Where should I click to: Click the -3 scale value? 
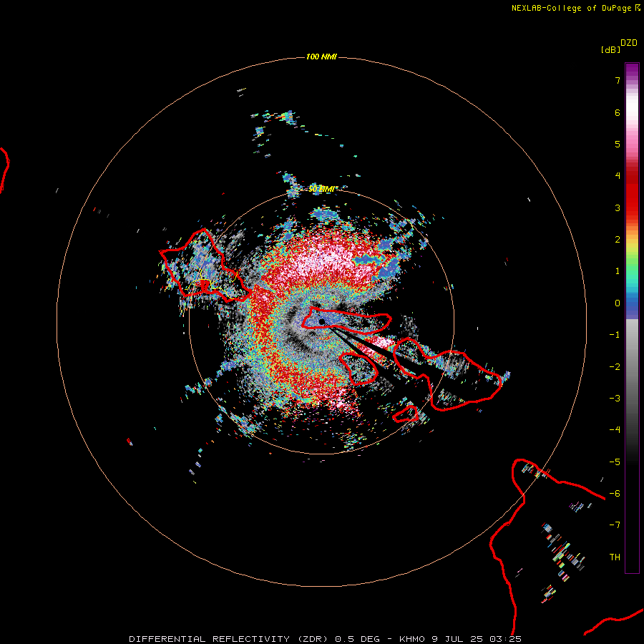click(615, 399)
